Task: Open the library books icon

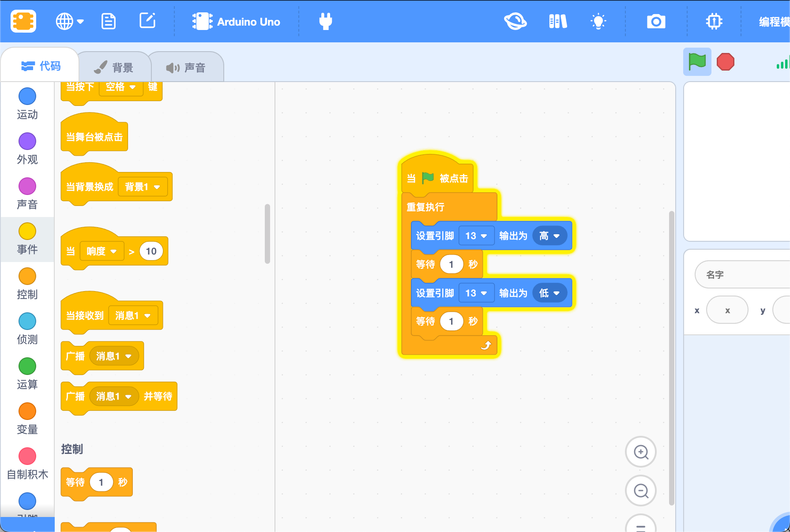Action: [x=558, y=21]
